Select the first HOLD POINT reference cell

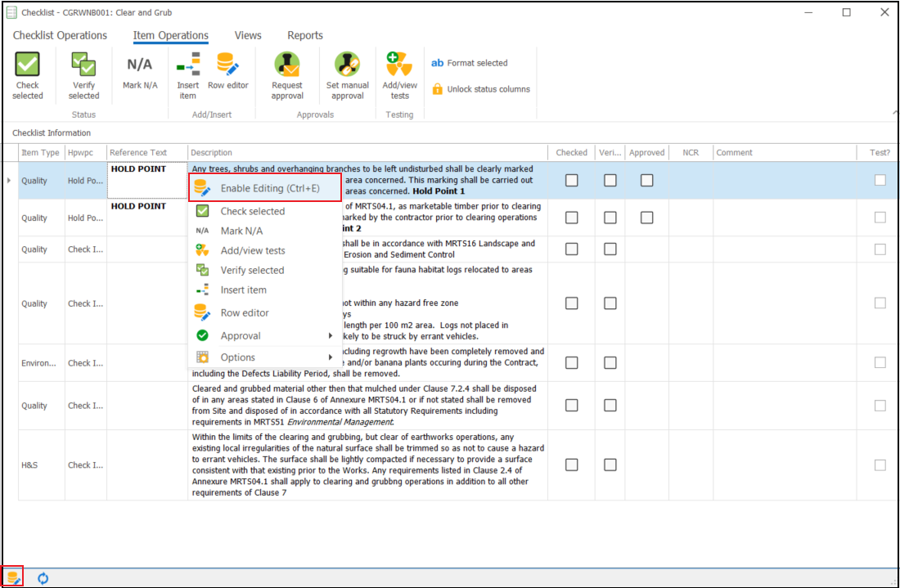147,180
